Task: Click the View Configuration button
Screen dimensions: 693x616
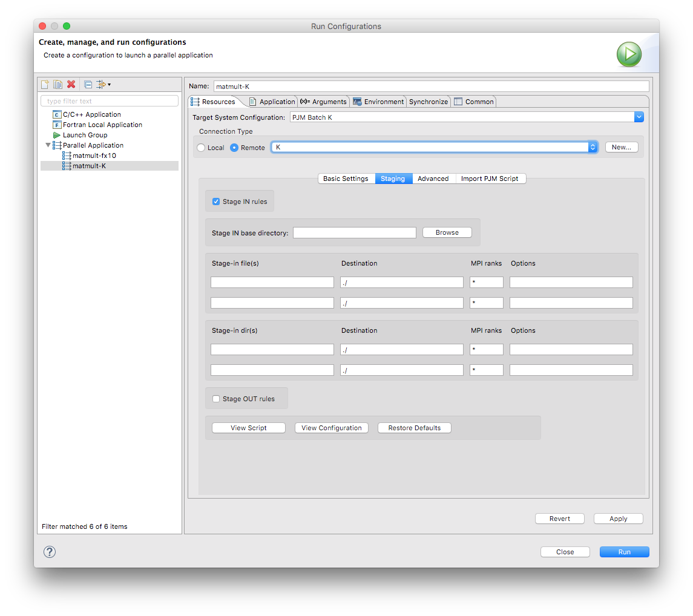Action: [x=332, y=428]
